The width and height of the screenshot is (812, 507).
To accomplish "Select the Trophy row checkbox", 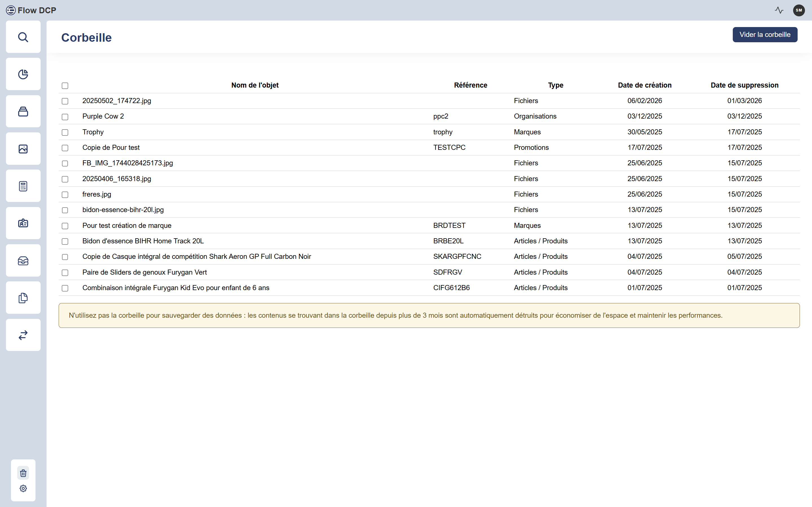I will [65, 132].
